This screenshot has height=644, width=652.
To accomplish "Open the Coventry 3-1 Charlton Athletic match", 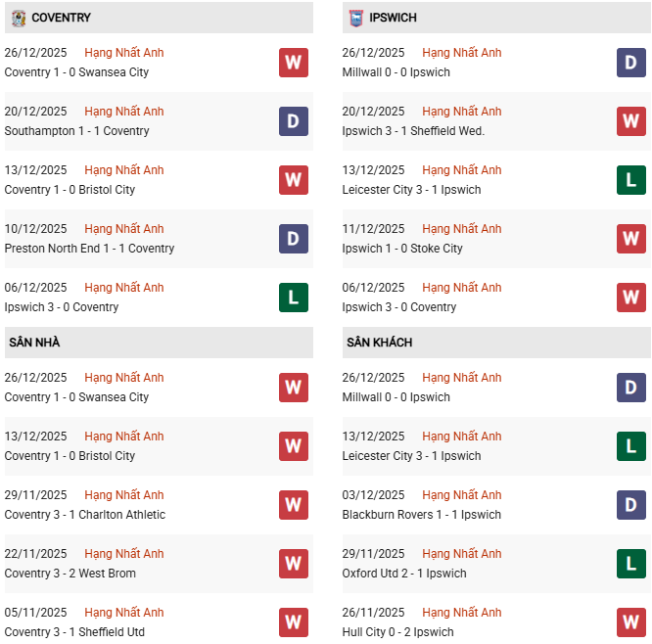I will coord(85,515).
